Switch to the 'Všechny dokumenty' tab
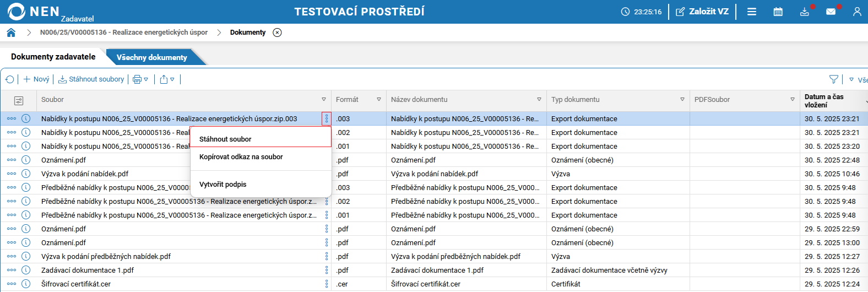Viewport: 868px width, 292px height. pos(152,57)
